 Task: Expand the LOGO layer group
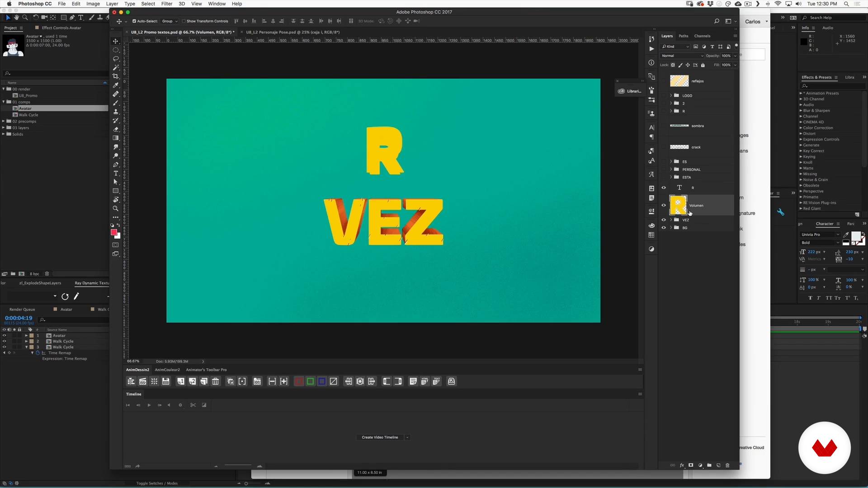[x=671, y=96]
